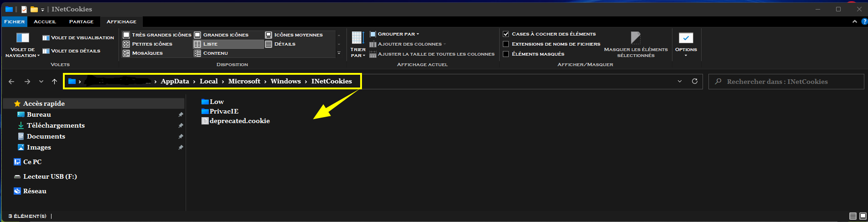The image size is (868, 222).
Task: Uncheck Cases à cocher des éléments
Action: point(506,34)
